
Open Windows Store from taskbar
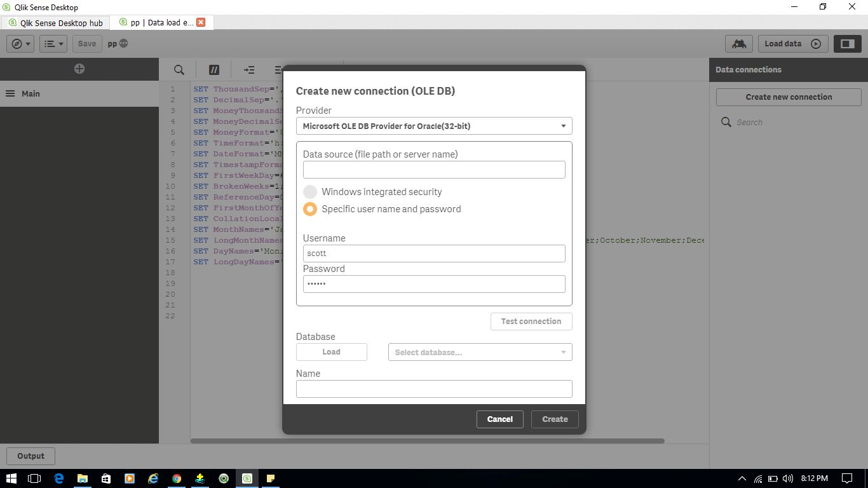point(106,478)
